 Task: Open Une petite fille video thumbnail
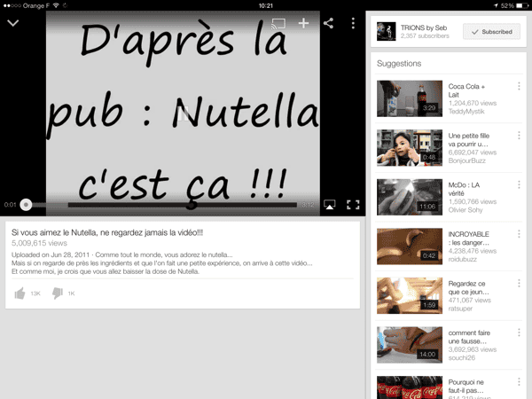click(x=410, y=147)
